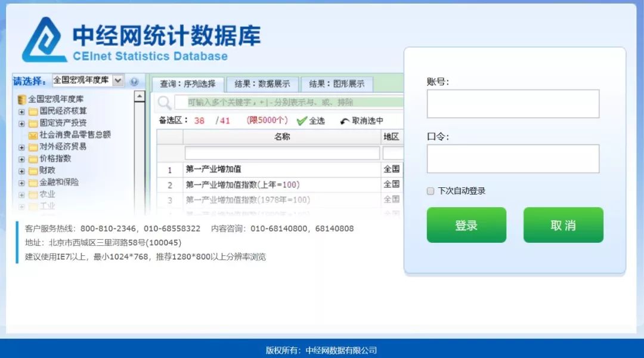Click the help icon beside database dropdown

click(x=134, y=81)
